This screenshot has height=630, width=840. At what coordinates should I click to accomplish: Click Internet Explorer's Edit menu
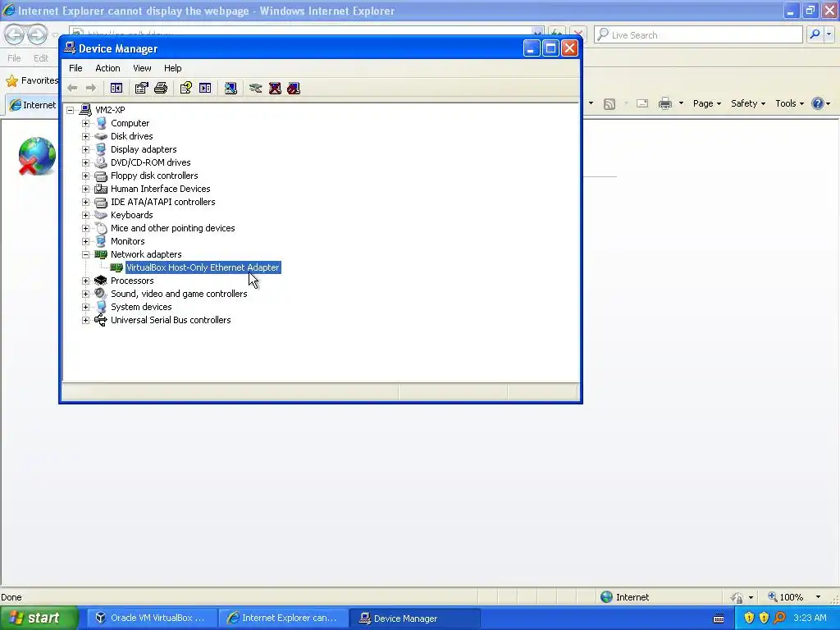click(41, 58)
